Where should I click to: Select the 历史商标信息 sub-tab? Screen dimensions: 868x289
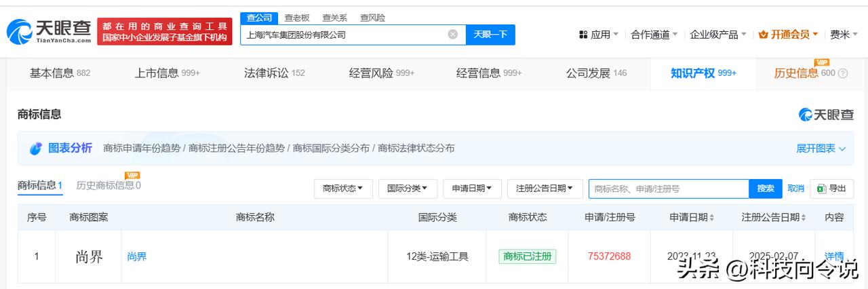tap(108, 185)
